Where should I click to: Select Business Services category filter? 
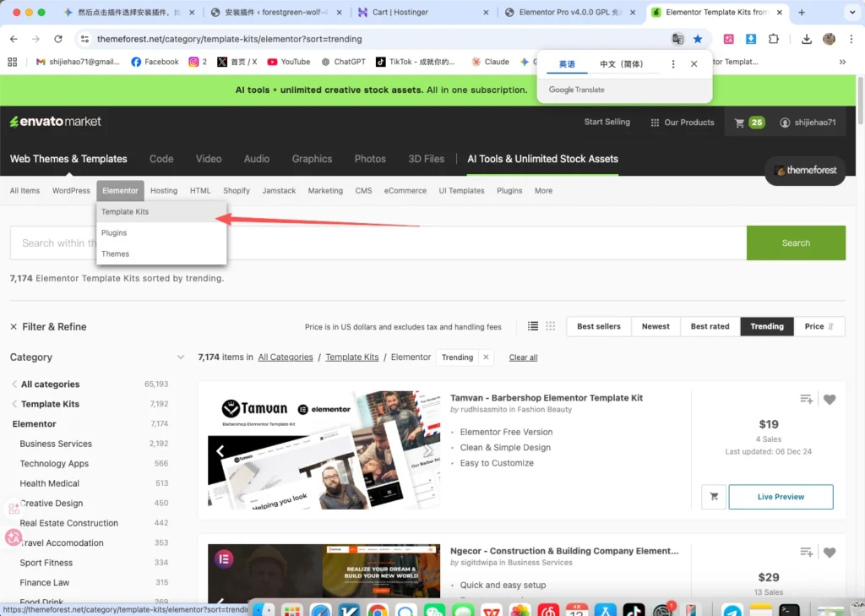pyautogui.click(x=56, y=444)
